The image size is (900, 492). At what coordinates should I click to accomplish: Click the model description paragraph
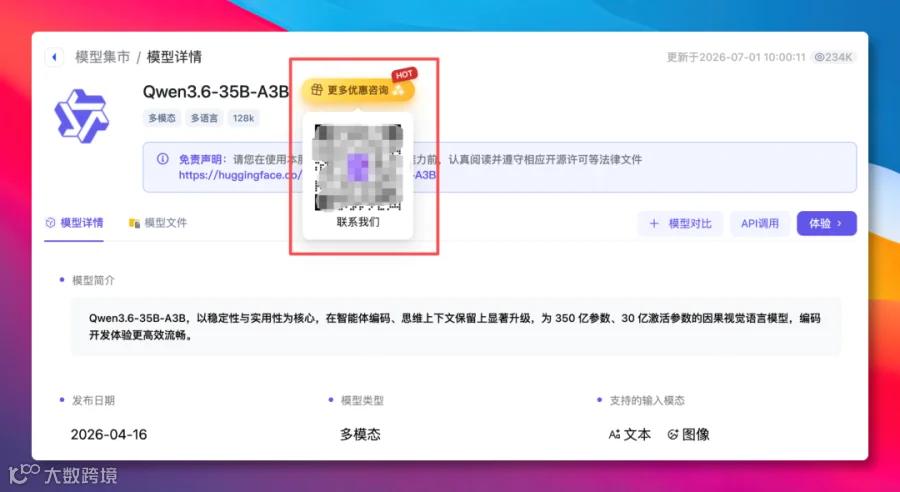click(x=455, y=327)
